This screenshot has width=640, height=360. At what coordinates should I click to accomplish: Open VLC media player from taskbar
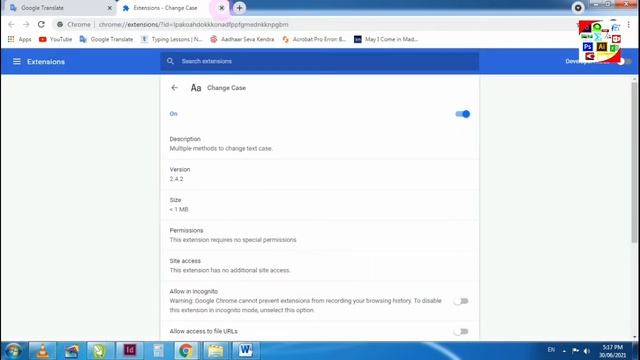[x=42, y=351]
